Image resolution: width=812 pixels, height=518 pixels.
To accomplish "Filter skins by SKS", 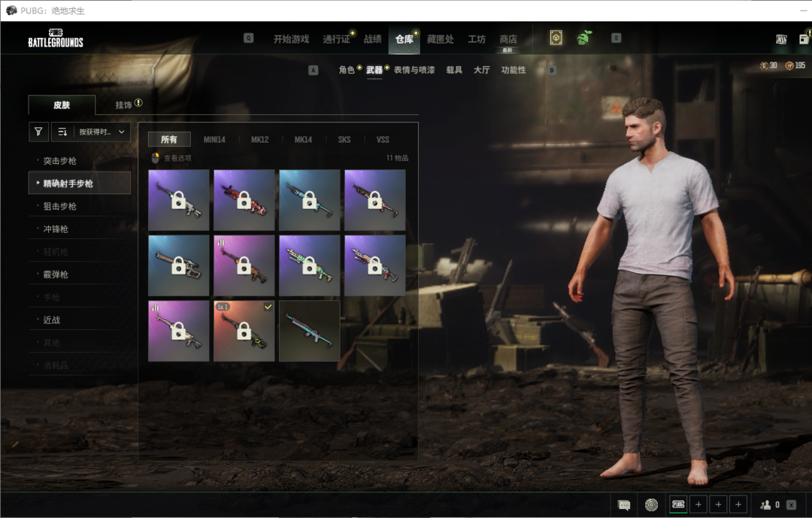I will coord(344,139).
